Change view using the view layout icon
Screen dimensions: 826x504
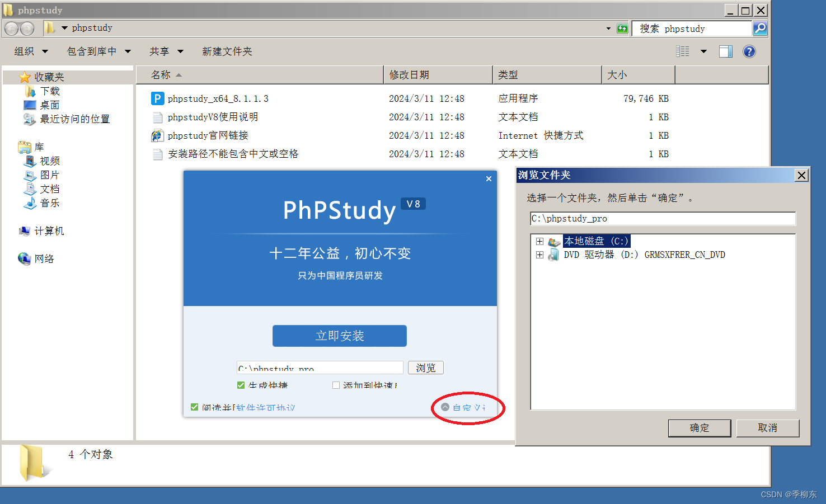point(683,51)
